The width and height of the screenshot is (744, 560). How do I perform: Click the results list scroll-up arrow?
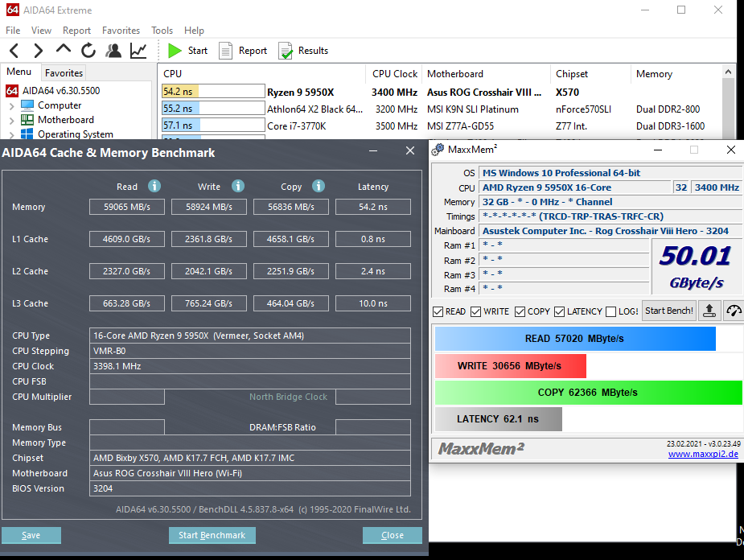(729, 72)
